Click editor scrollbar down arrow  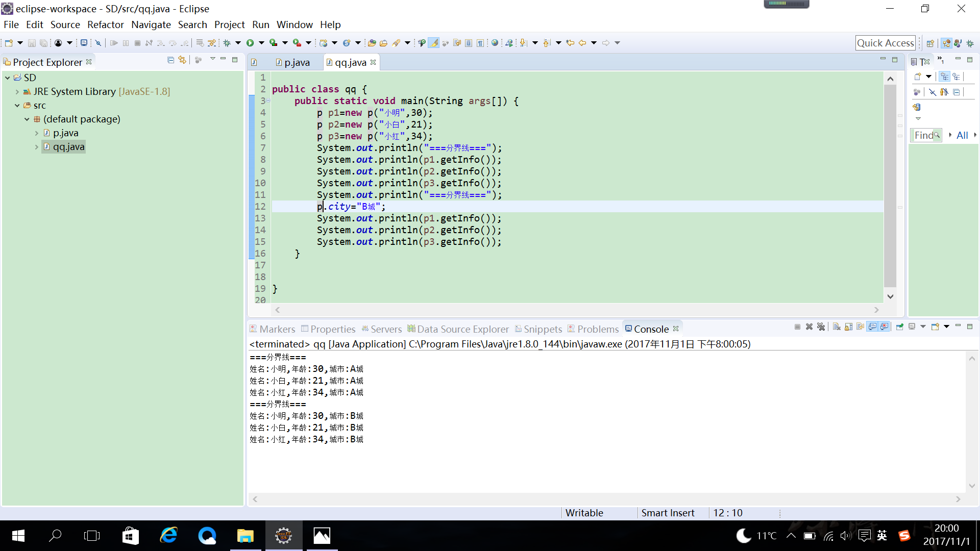point(890,296)
